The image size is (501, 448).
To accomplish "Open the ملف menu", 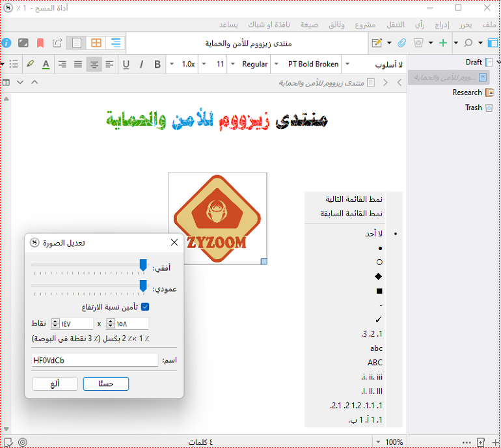I will click(x=489, y=25).
